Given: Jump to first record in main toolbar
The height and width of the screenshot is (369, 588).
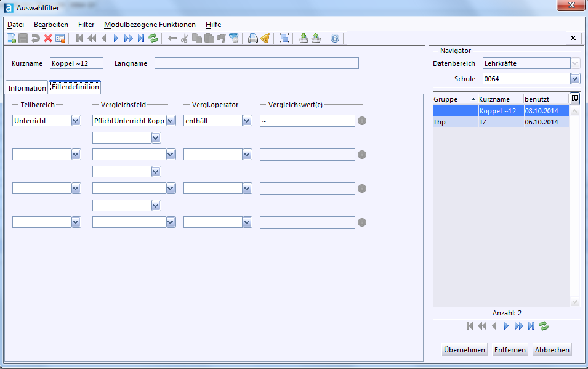Looking at the screenshot, I should click(79, 38).
